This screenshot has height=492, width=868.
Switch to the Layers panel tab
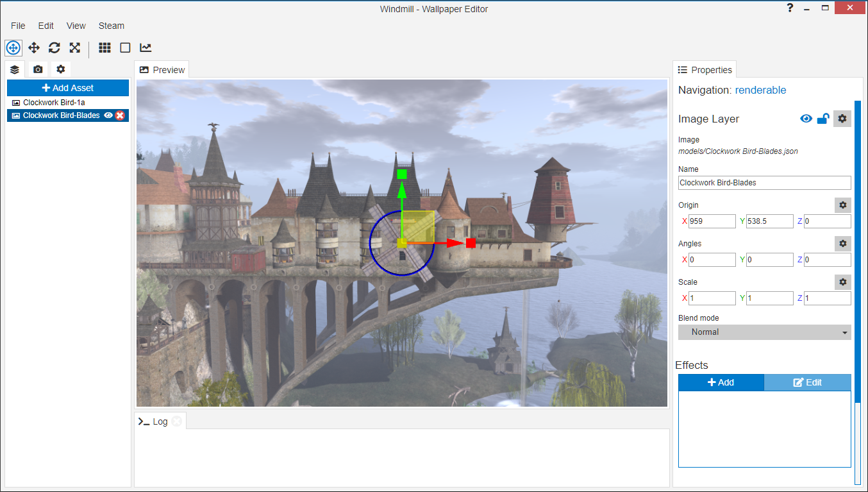tap(15, 69)
